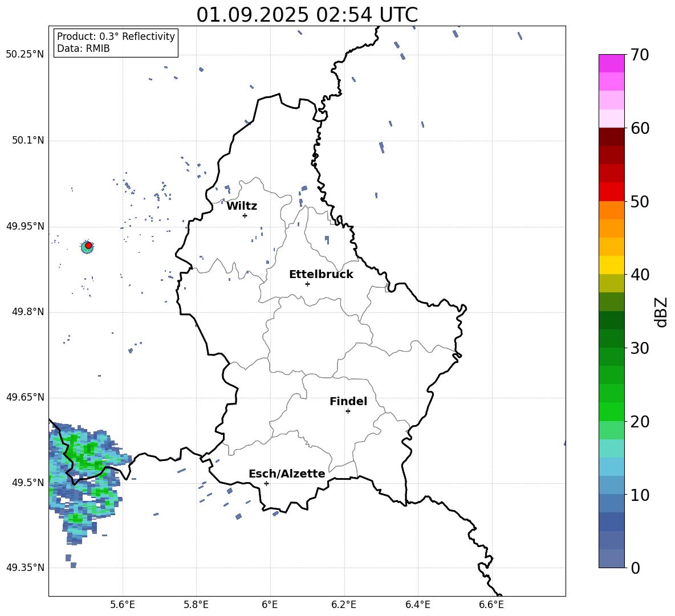675x616 pixels.
Task: Click the 49.35°N latitude label
Action: pos(25,568)
